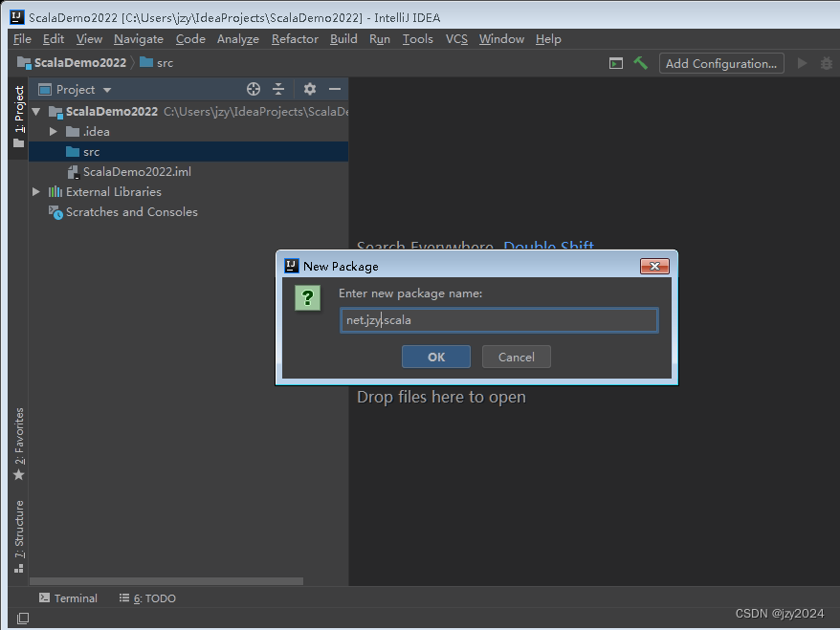Click Add Configuration button

(721, 64)
